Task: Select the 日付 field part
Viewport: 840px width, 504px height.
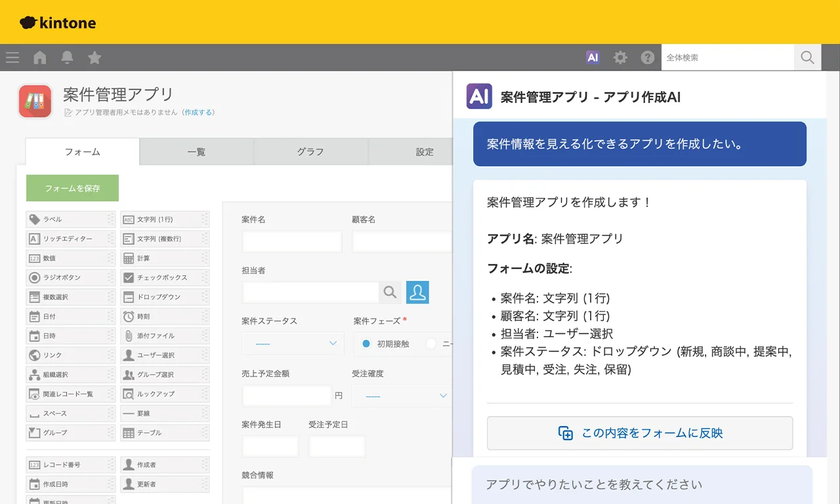Action: [x=70, y=316]
